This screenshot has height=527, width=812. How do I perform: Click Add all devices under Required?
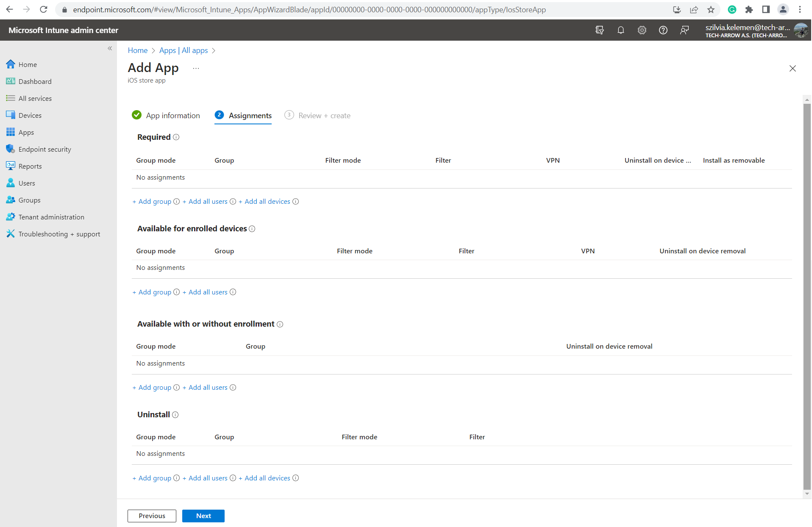[267, 202]
